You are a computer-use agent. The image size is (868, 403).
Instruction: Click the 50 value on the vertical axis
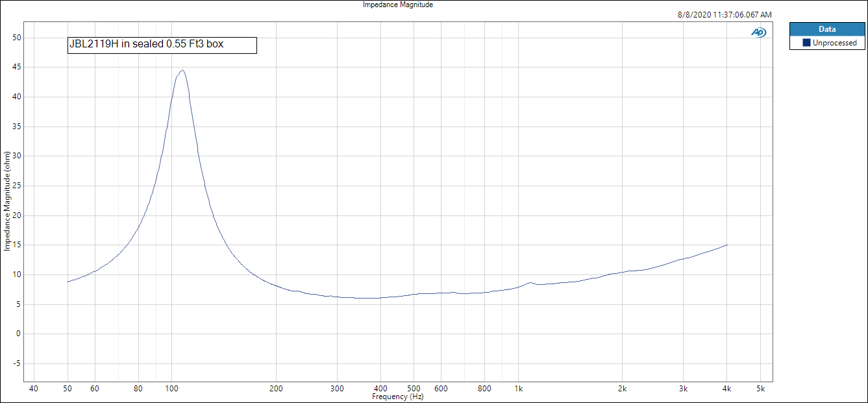click(x=17, y=38)
